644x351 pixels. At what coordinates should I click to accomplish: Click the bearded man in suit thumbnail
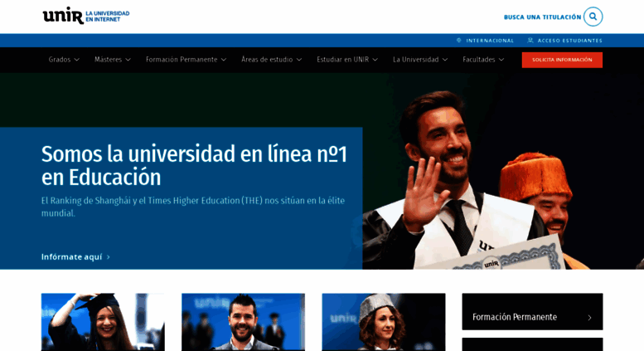click(243, 322)
